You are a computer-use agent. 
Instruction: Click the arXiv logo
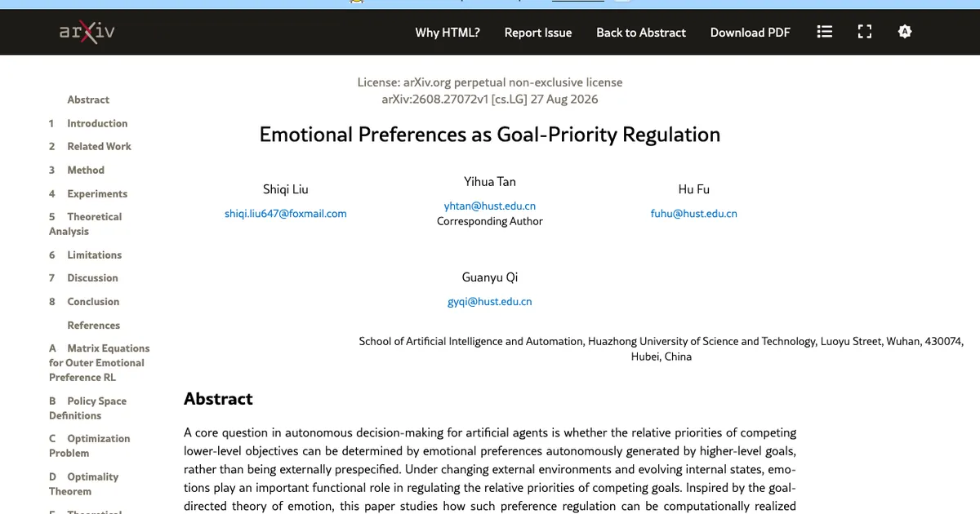click(x=87, y=32)
